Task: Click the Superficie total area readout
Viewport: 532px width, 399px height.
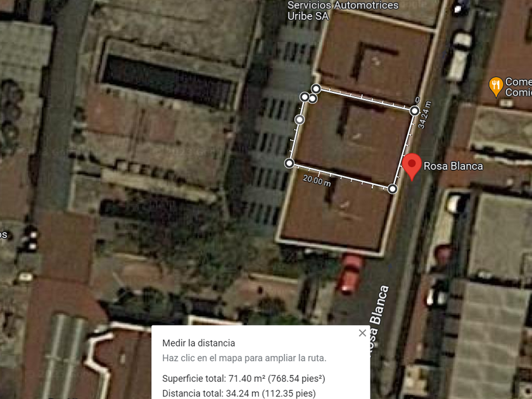Action: coord(244,379)
